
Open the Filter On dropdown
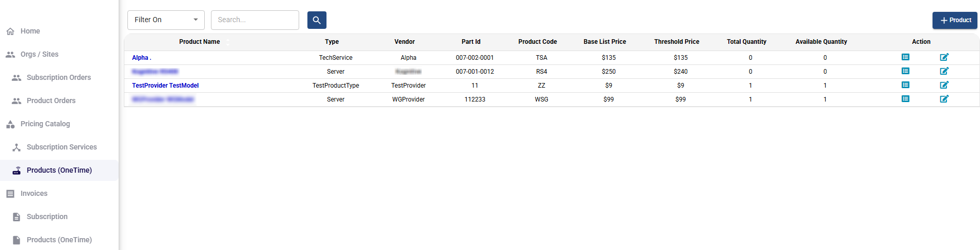click(166, 20)
